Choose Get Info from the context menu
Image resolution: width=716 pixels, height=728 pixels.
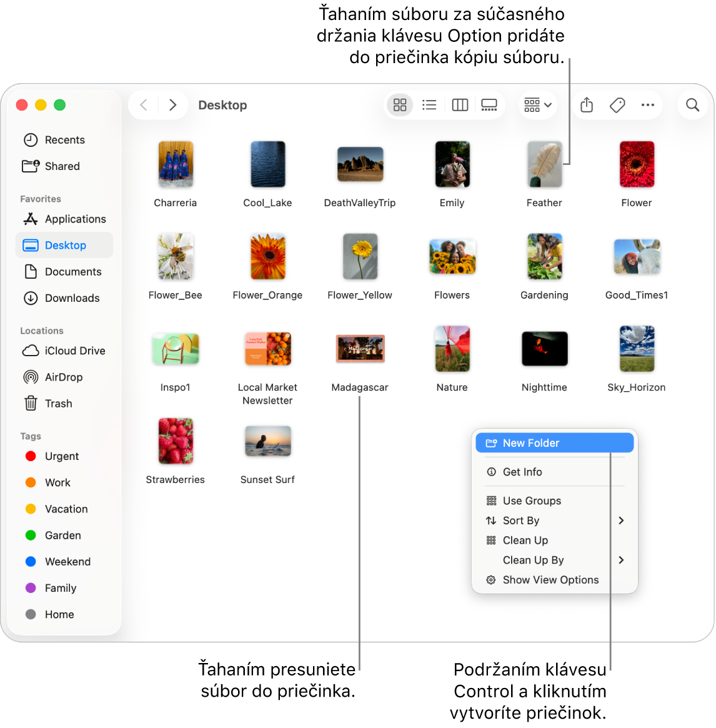(x=554, y=472)
